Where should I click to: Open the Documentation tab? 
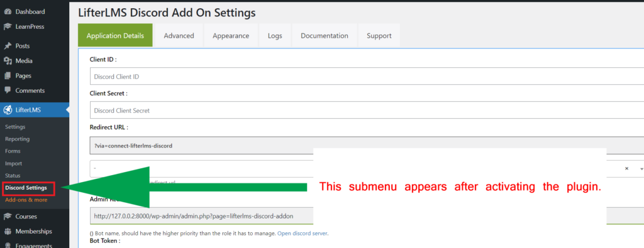click(x=325, y=36)
